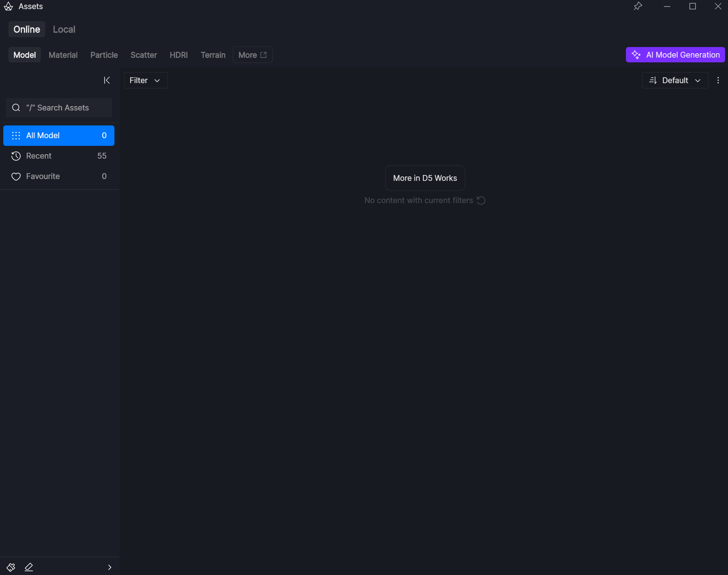The height and width of the screenshot is (575, 728).
Task: Switch to Local assets mode
Action: pos(64,30)
